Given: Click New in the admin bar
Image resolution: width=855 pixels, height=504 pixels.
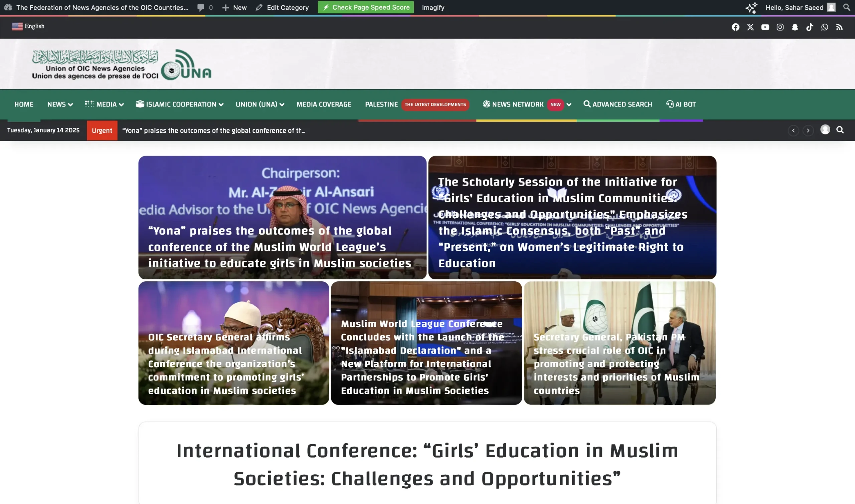Looking at the screenshot, I should pos(234,7).
